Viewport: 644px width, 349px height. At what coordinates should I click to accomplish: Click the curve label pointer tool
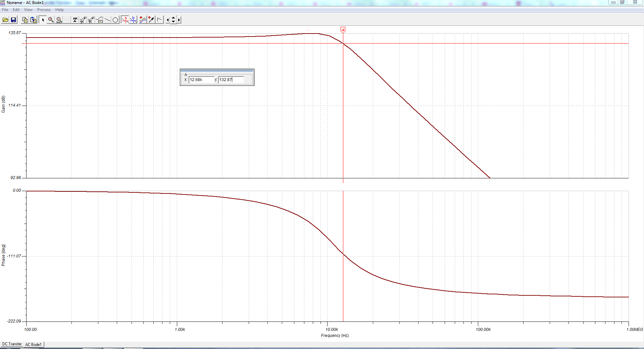point(83,20)
